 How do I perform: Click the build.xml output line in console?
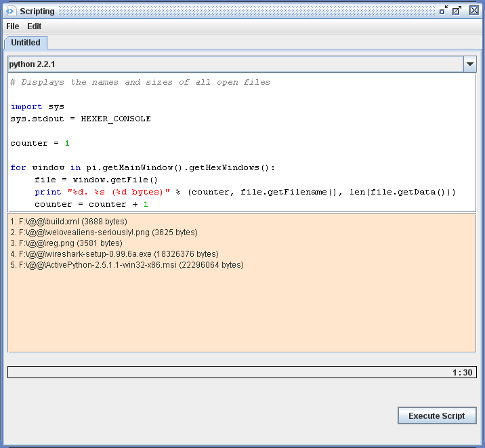68,222
